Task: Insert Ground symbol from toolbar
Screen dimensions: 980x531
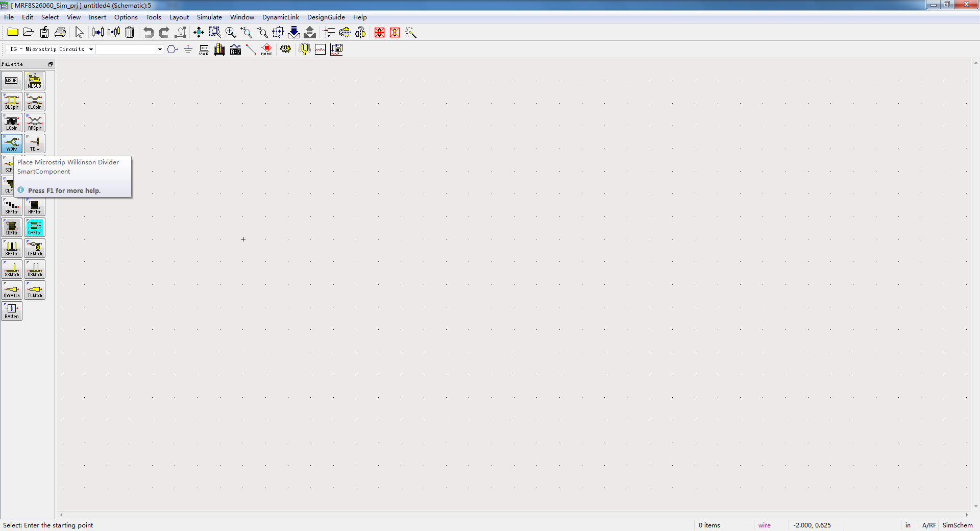Action: (188, 50)
